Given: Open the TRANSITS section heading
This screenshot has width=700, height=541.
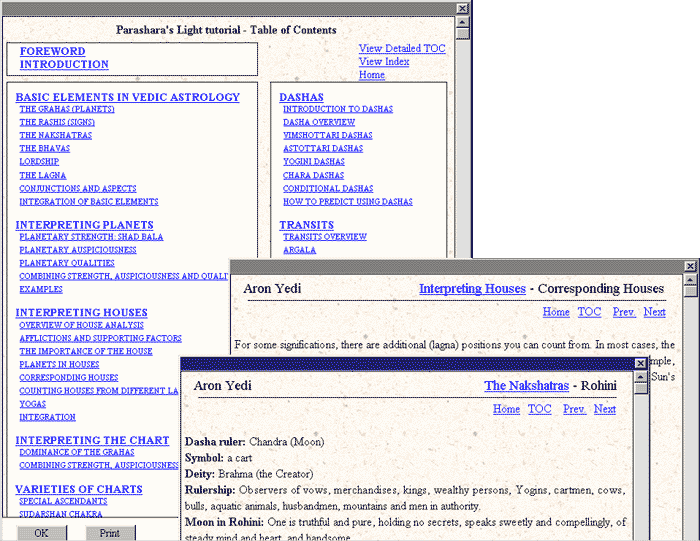Looking at the screenshot, I should [307, 225].
